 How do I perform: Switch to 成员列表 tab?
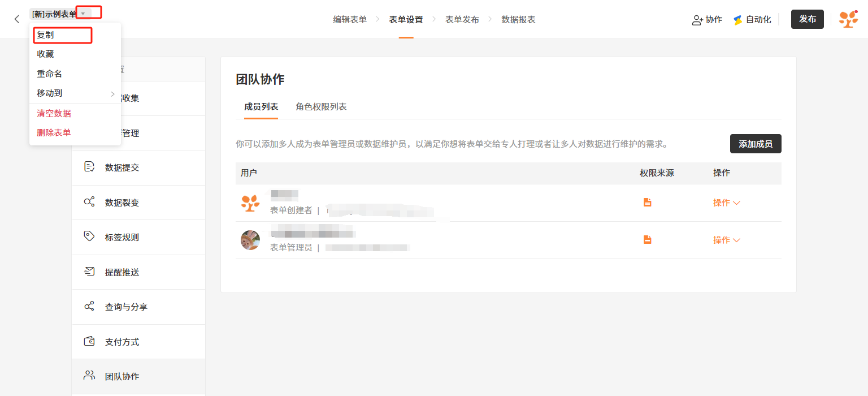pos(261,106)
